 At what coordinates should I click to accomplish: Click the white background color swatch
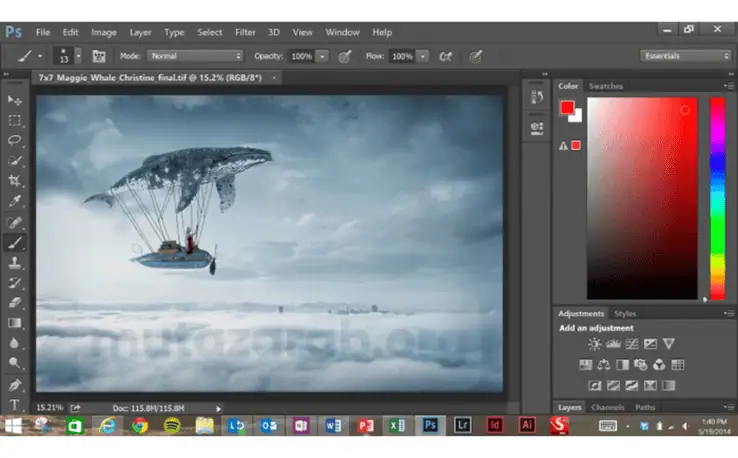click(x=578, y=118)
